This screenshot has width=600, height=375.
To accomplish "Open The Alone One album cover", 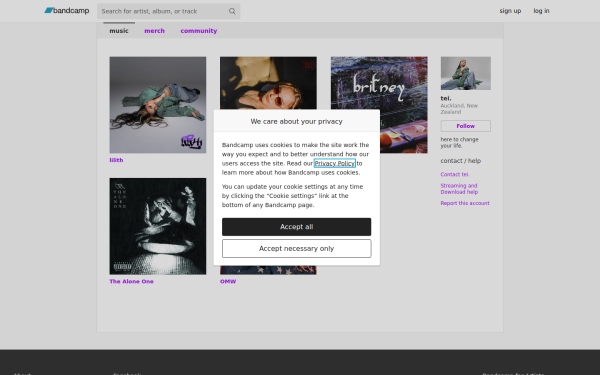I will click(158, 226).
